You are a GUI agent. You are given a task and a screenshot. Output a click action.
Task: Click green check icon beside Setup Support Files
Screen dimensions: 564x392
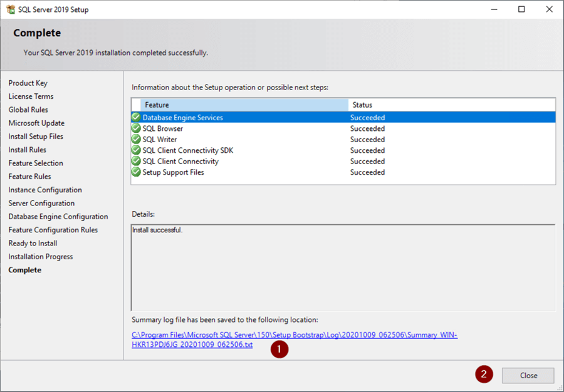tap(136, 172)
